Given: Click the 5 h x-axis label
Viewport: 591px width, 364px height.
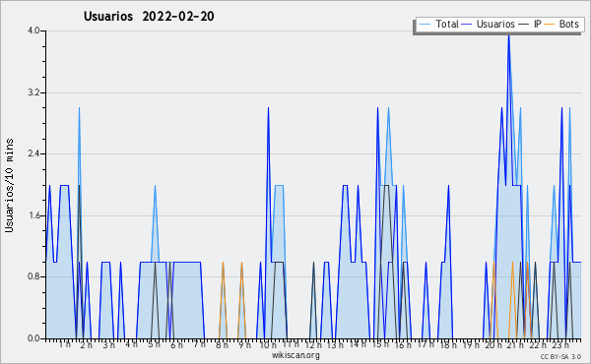Looking at the screenshot, I should [154, 344].
